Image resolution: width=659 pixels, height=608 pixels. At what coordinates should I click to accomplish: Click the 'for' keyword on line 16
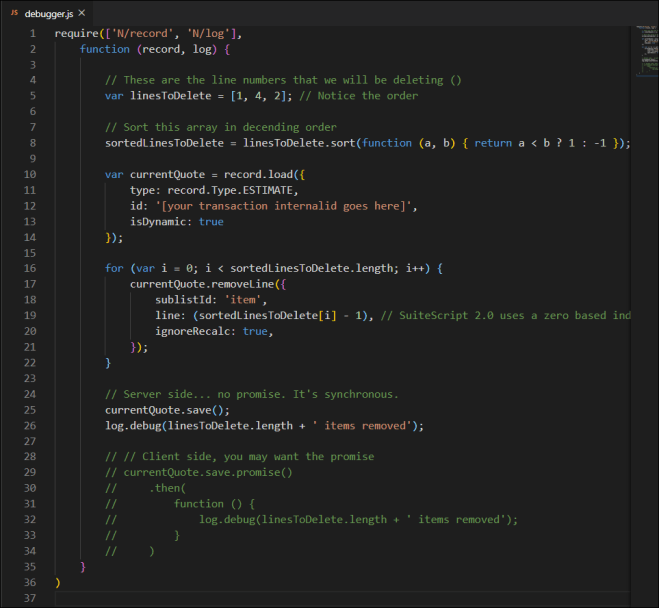(x=114, y=268)
